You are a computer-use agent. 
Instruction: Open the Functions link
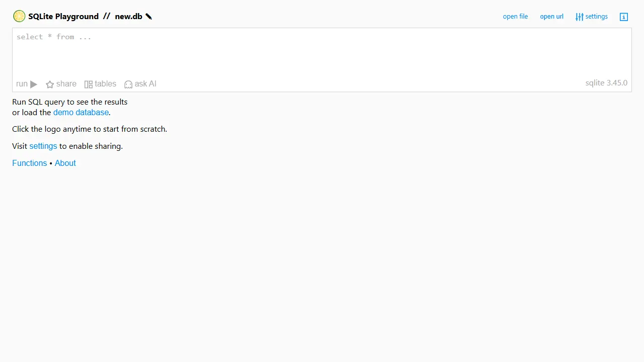coord(29,163)
